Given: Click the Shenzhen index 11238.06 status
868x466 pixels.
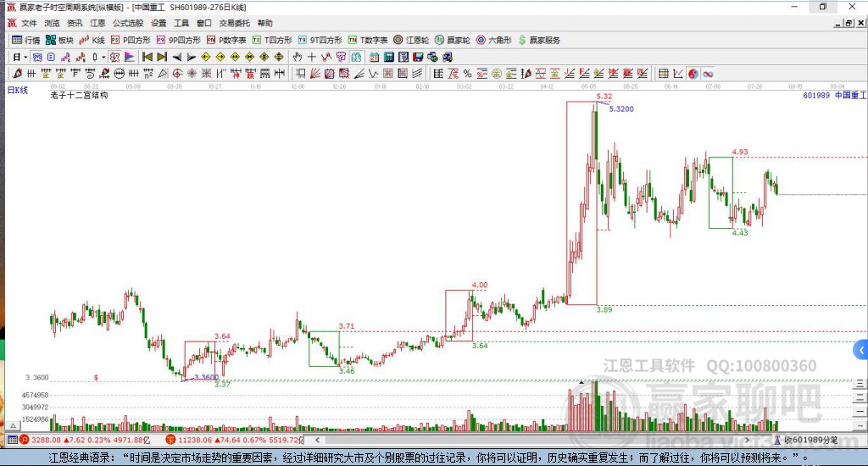Looking at the screenshot, I should (x=235, y=440).
